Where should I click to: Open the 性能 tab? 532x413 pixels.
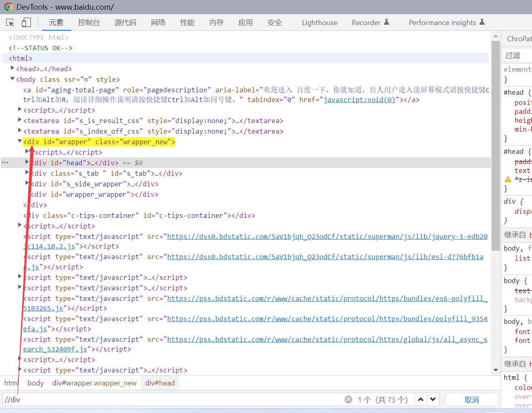(x=187, y=23)
